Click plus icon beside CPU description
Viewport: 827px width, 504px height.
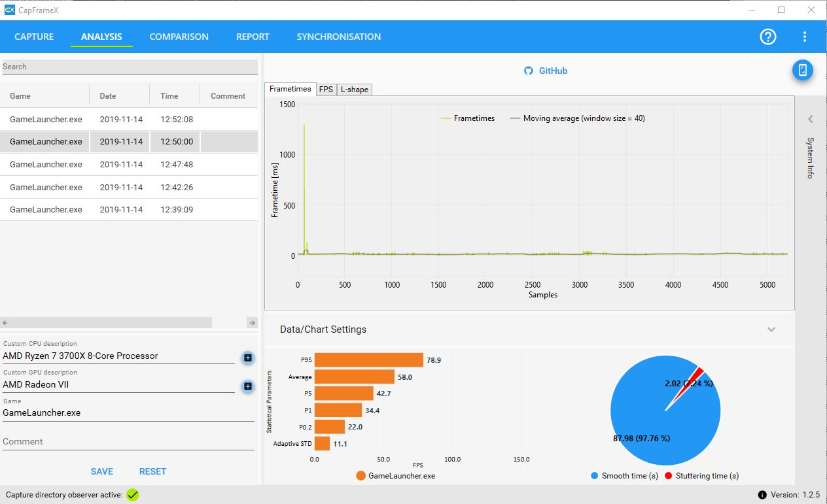pyautogui.click(x=248, y=357)
